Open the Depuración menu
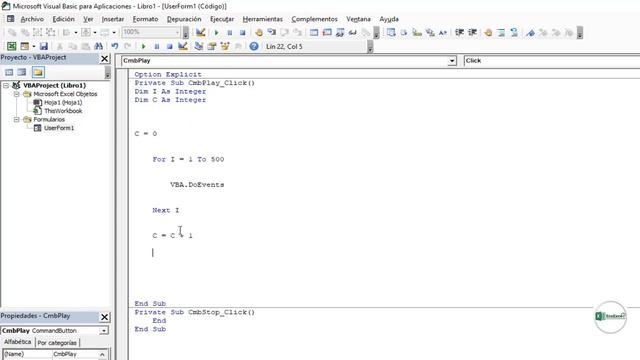Screen dimensions: 640x360 point(184,19)
